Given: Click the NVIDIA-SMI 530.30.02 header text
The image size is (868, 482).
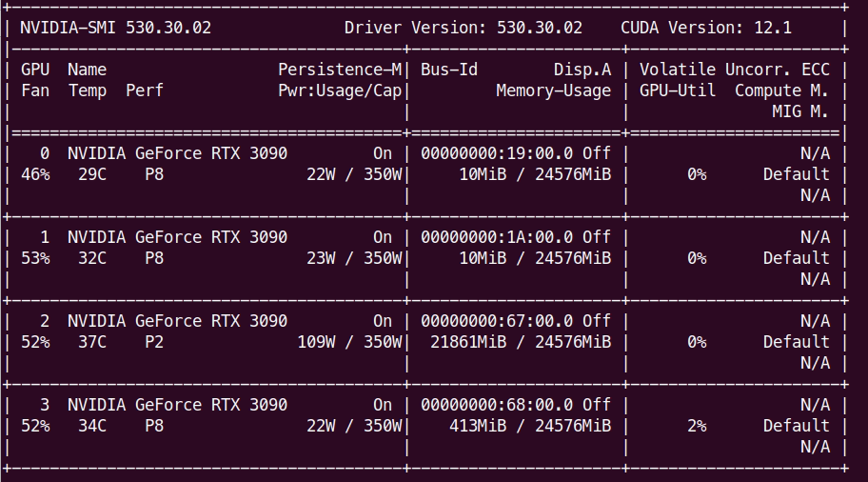Looking at the screenshot, I should 116,28.
